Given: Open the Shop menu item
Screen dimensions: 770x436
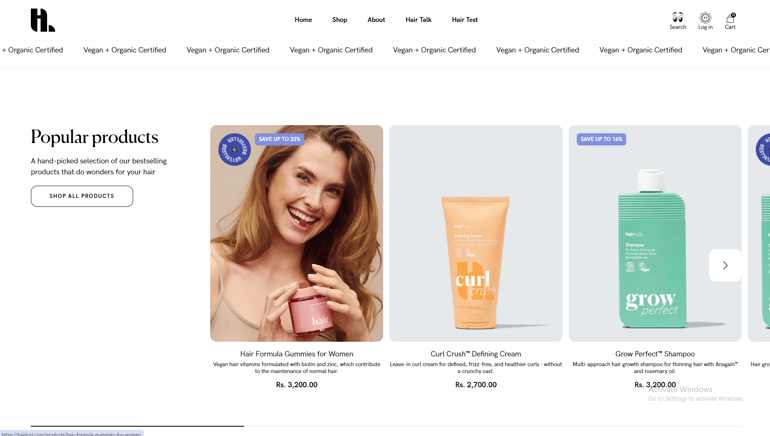Looking at the screenshot, I should tap(339, 20).
